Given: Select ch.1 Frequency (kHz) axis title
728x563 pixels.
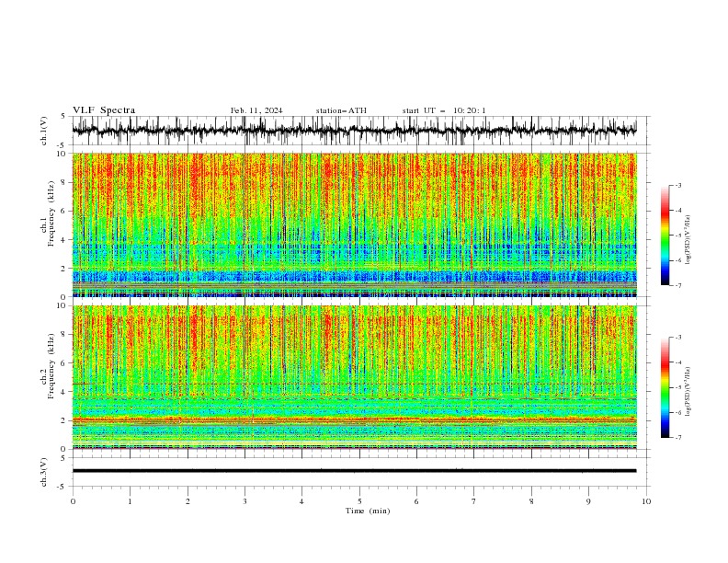Looking at the screenshot, I should point(47,213).
